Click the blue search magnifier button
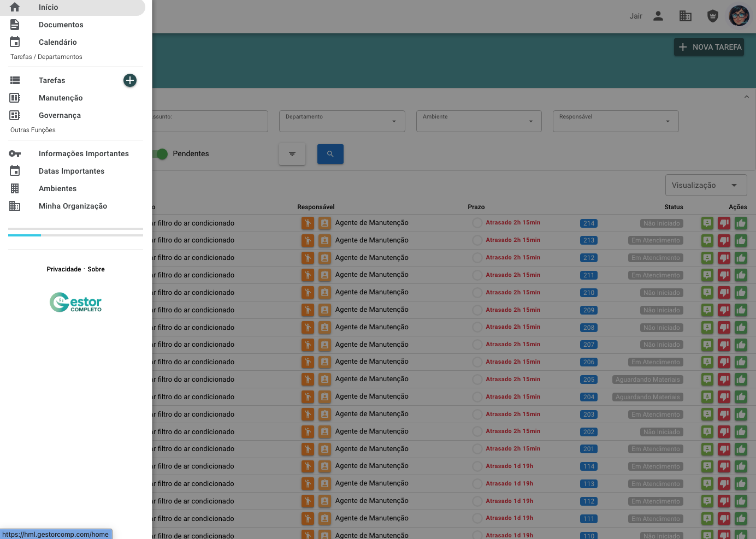The image size is (756, 539). (x=330, y=154)
